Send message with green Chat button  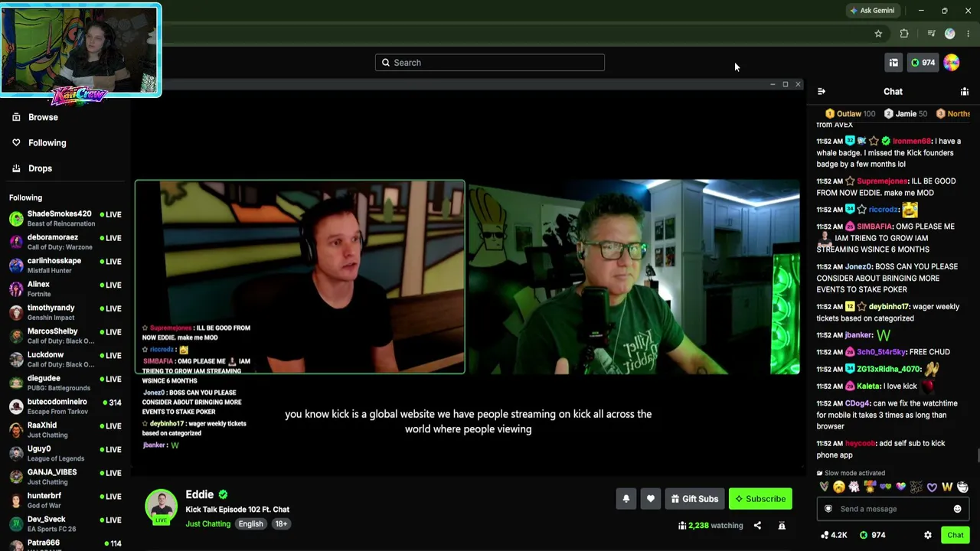955,535
